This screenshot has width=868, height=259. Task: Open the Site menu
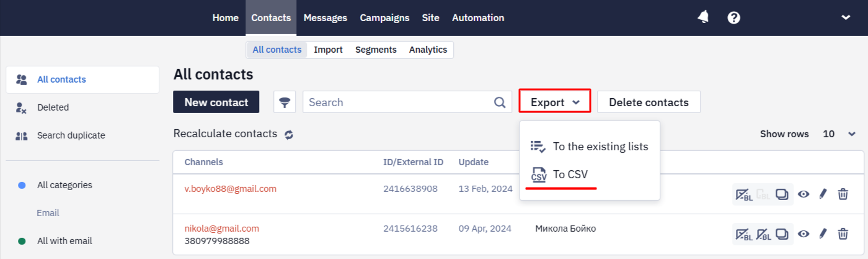tap(430, 17)
